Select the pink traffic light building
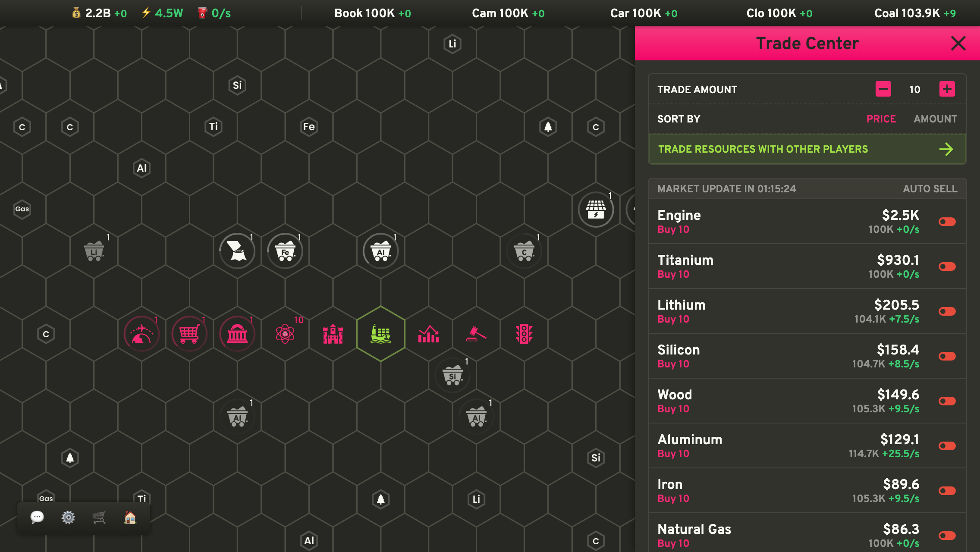Screen dimensions: 980x552 click(524, 334)
